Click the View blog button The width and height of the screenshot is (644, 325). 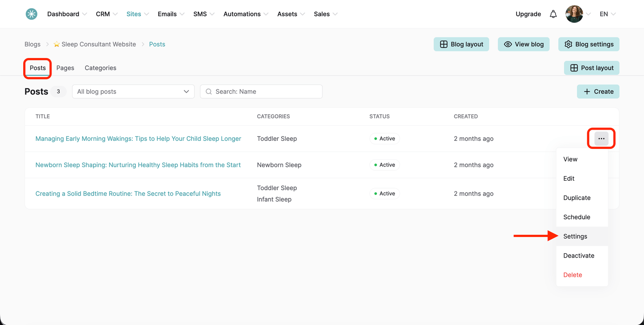[x=523, y=44]
